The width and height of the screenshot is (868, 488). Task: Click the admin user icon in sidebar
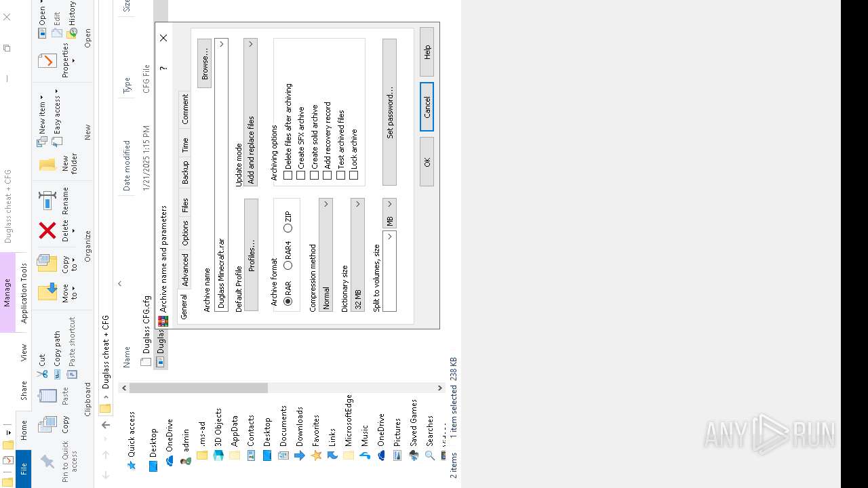[x=186, y=461]
